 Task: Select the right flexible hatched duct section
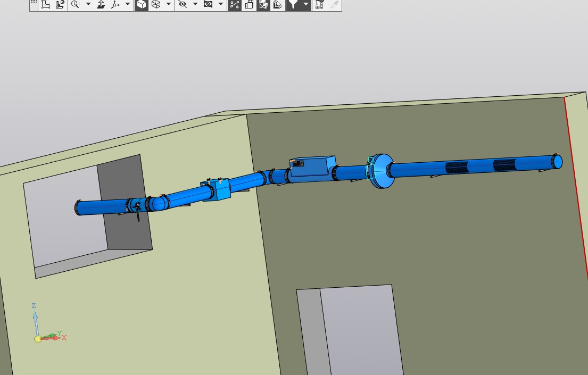[504, 164]
